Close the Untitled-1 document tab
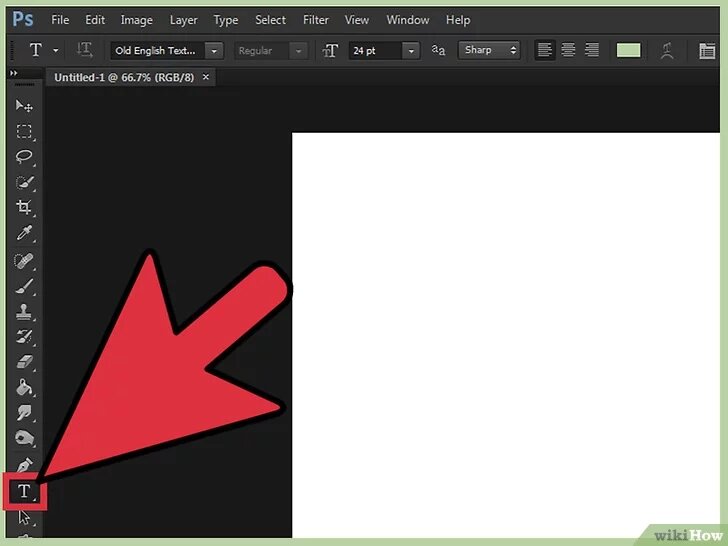Image resolution: width=728 pixels, height=546 pixels. click(206, 77)
